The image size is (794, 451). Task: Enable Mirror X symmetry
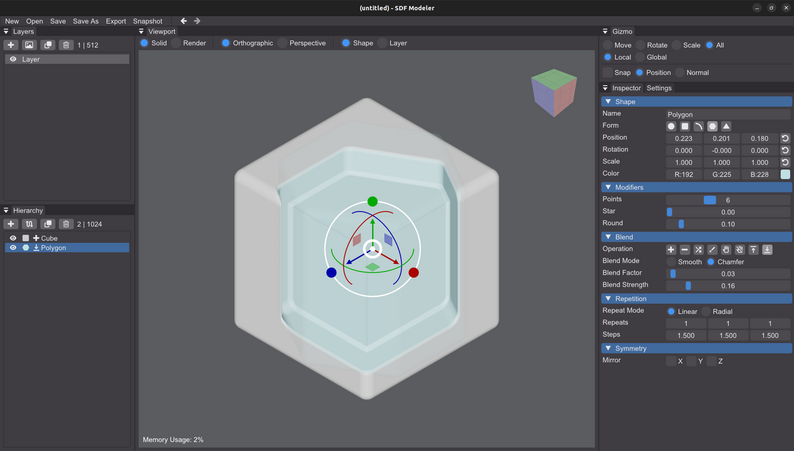click(671, 361)
